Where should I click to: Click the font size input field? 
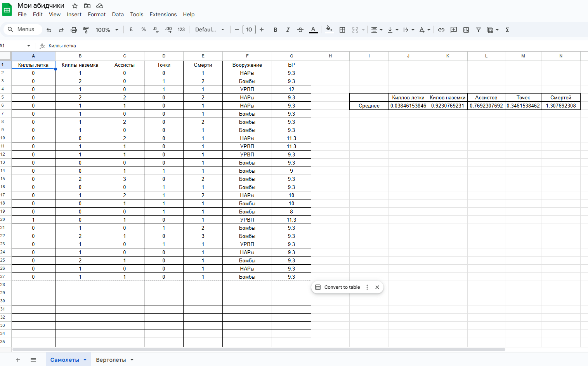(249, 30)
